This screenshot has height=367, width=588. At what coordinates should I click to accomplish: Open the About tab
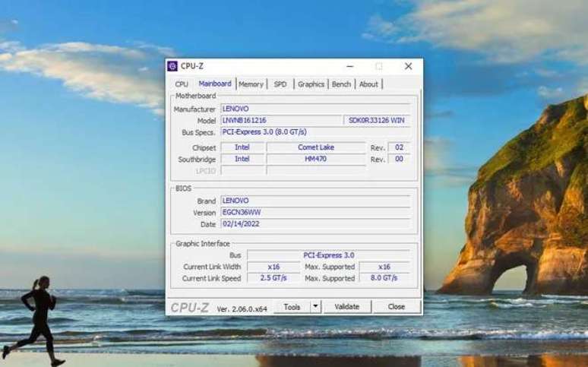(368, 84)
